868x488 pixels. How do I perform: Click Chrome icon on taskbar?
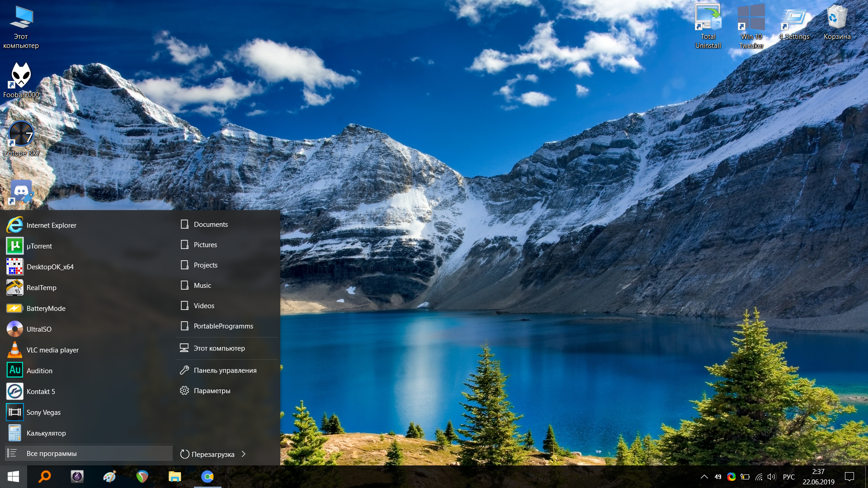click(x=208, y=477)
